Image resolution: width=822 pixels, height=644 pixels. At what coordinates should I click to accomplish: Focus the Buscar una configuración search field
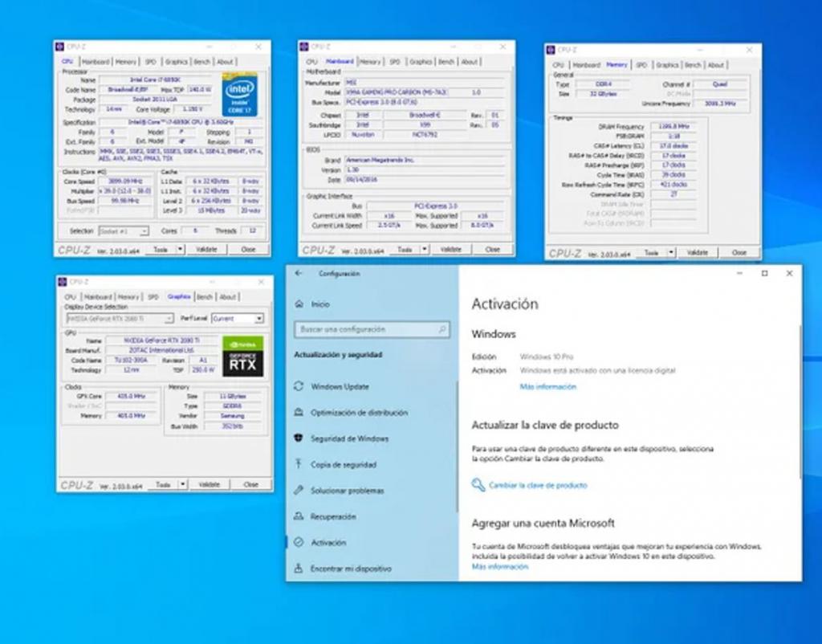372,329
